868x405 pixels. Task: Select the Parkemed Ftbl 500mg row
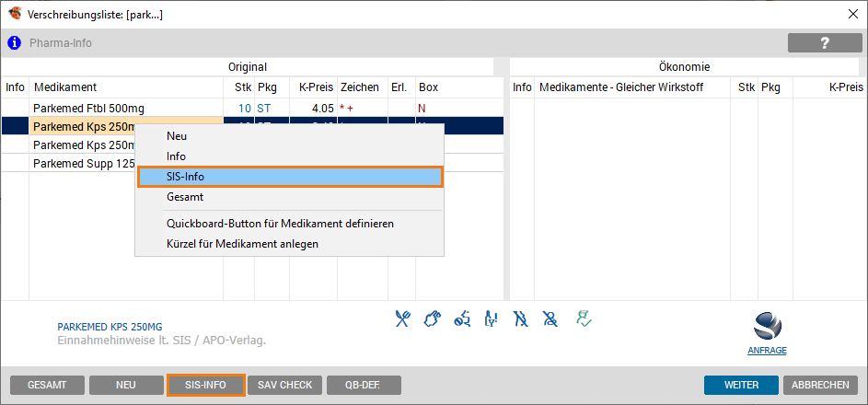(x=252, y=108)
